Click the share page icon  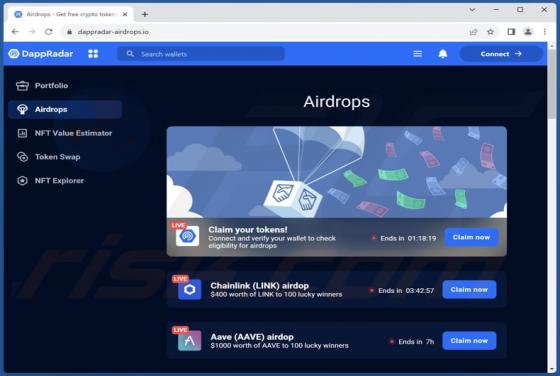point(473,32)
